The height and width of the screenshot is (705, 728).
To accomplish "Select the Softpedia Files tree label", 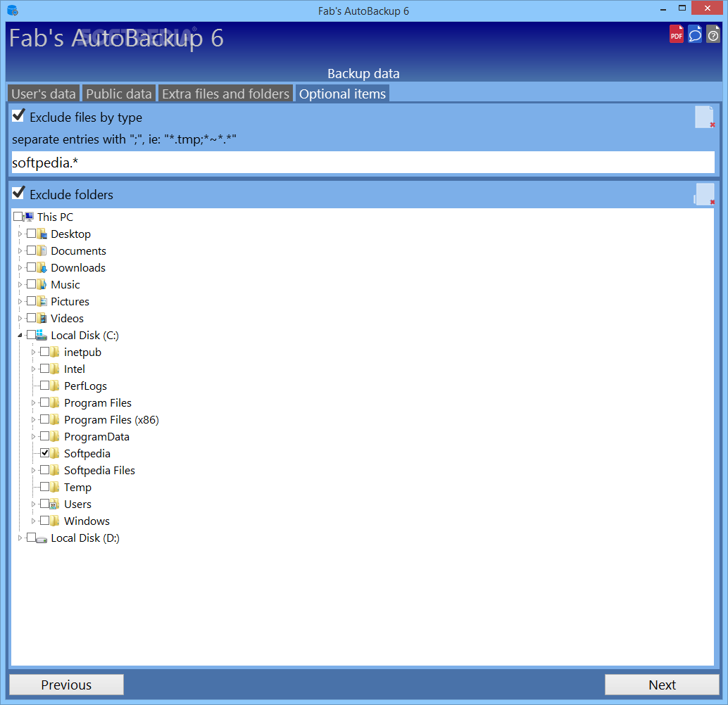I will pos(99,471).
